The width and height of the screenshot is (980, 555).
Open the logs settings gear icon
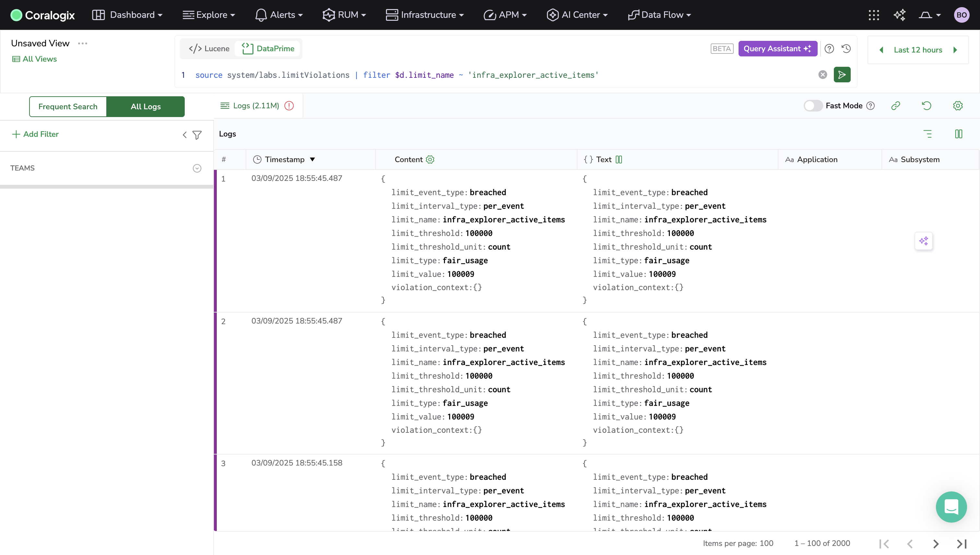click(958, 106)
